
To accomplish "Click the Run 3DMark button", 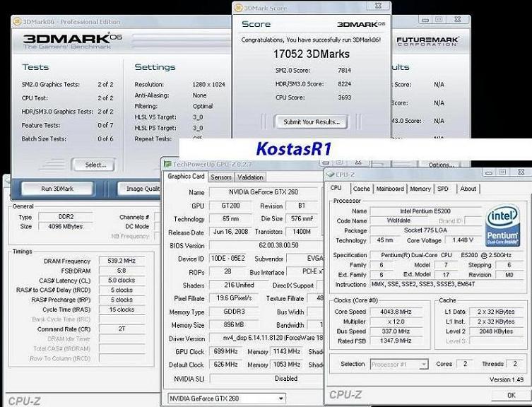I will click(57, 189).
